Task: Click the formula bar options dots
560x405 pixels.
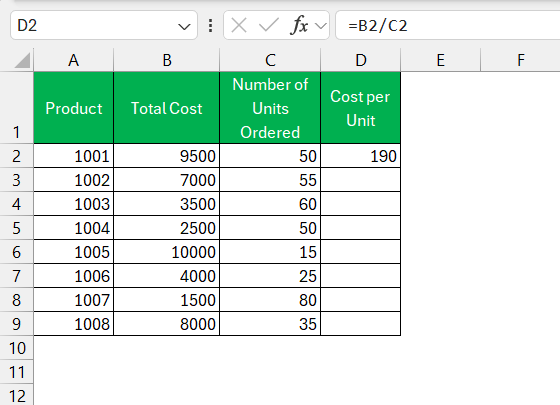Action: [x=211, y=26]
